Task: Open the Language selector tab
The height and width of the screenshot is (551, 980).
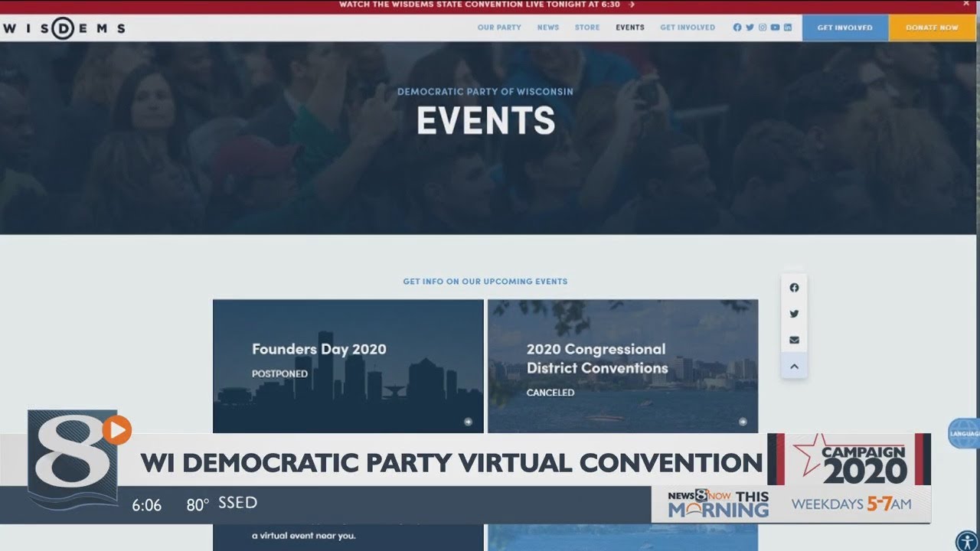Action: click(965, 433)
